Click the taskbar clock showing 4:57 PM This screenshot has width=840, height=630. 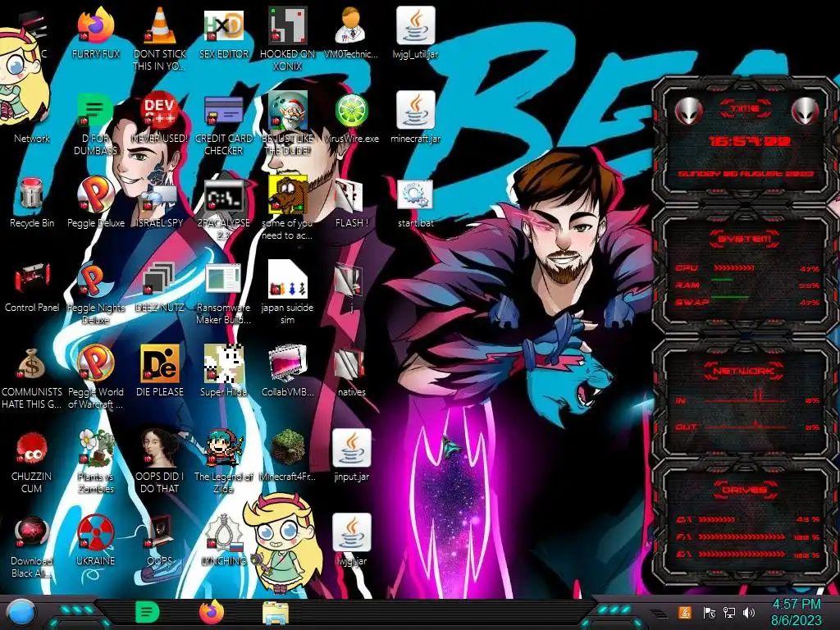(x=796, y=612)
